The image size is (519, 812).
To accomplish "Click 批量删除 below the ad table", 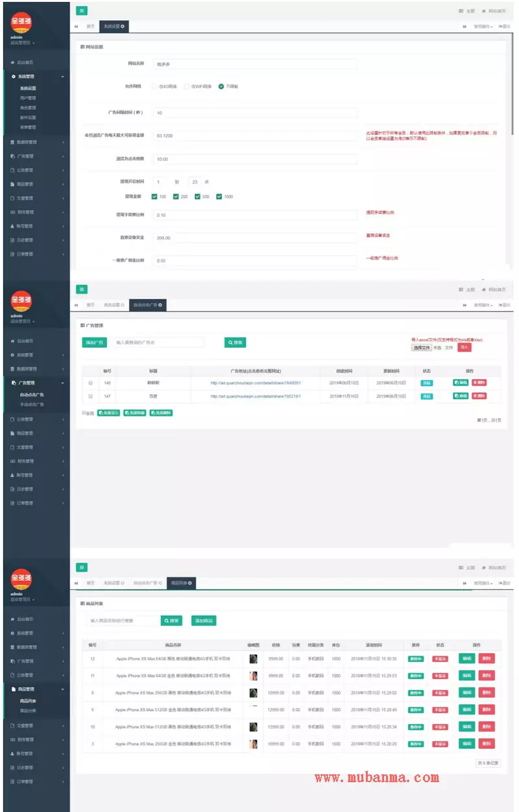I will (x=162, y=413).
